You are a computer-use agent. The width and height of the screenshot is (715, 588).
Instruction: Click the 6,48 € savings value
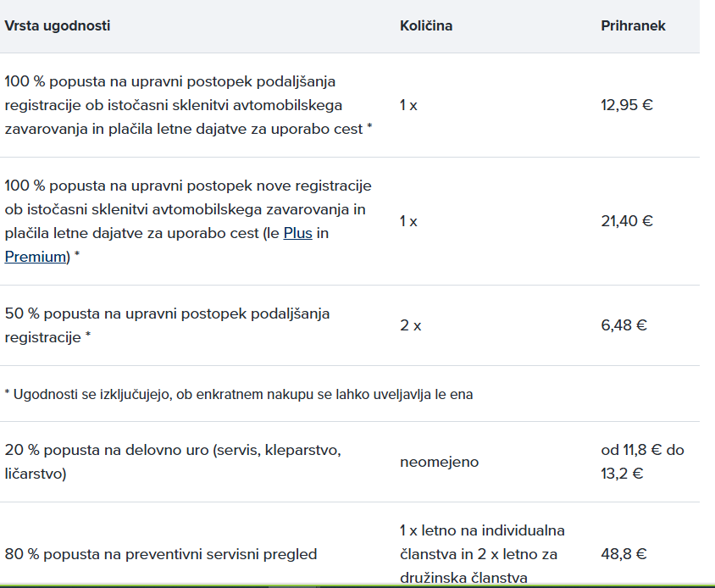(624, 325)
